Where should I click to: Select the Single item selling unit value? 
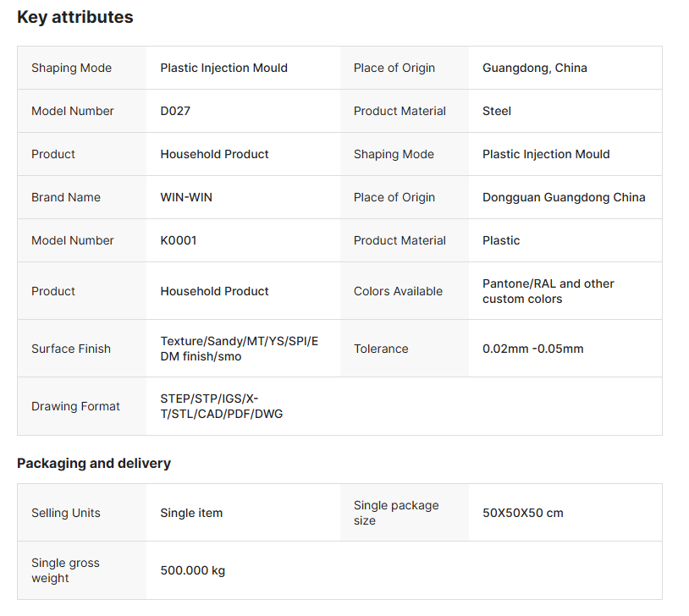(191, 513)
